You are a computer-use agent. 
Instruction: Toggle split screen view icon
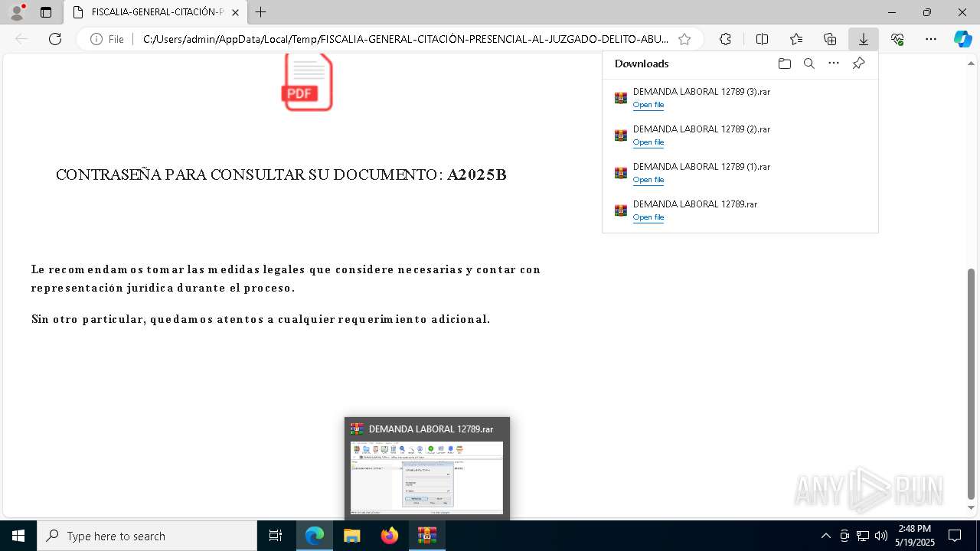(x=762, y=39)
